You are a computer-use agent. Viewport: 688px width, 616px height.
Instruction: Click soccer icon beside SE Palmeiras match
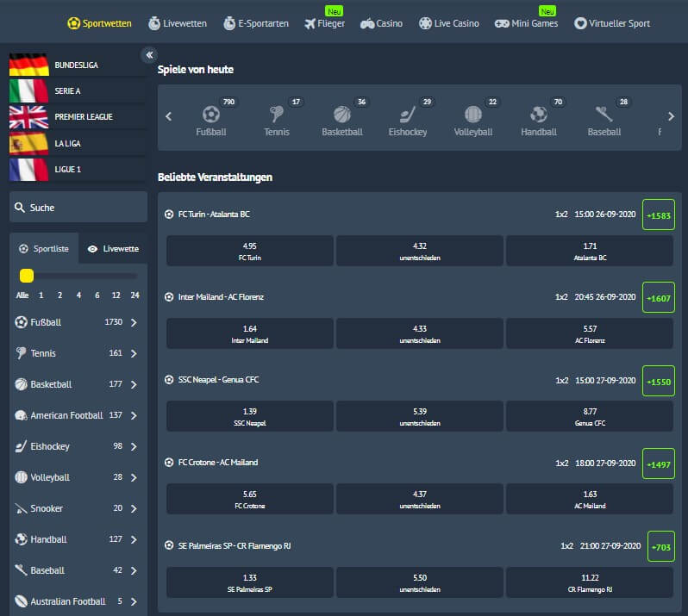(x=169, y=546)
